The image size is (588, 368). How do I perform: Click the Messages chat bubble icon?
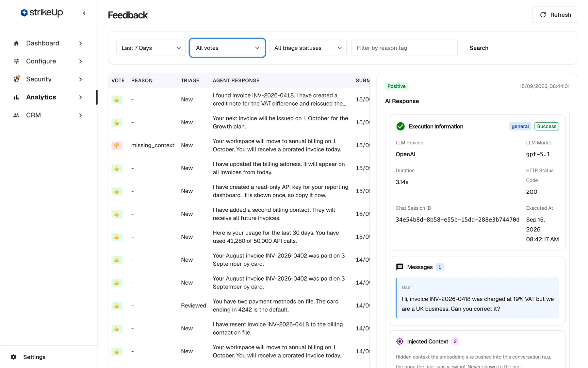coord(400,267)
